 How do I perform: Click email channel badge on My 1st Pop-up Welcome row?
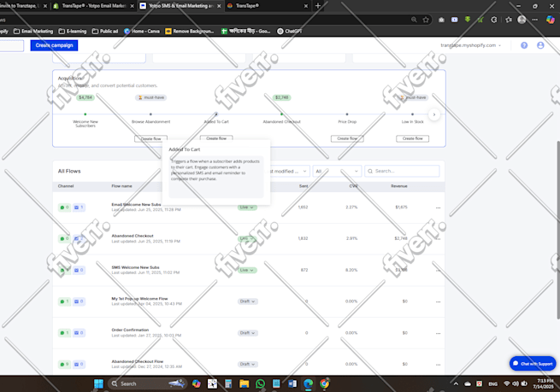[79, 301]
